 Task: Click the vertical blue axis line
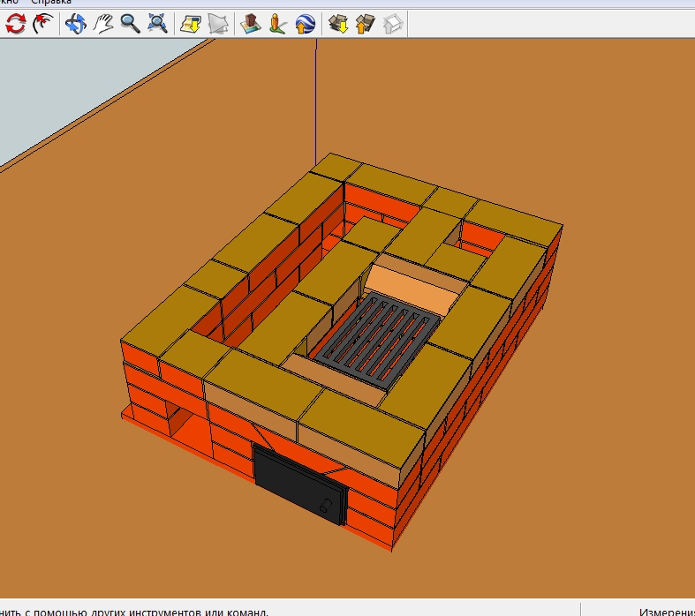315,97
